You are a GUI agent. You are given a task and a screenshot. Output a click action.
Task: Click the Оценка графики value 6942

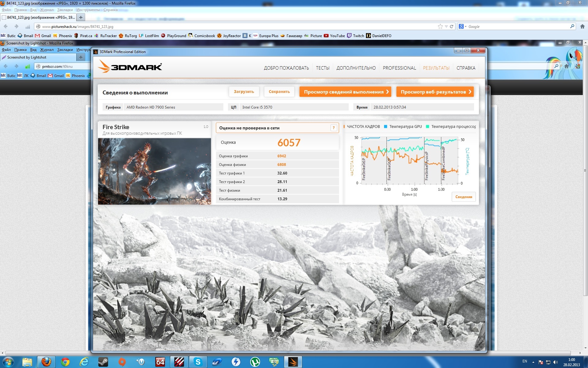pyautogui.click(x=282, y=156)
